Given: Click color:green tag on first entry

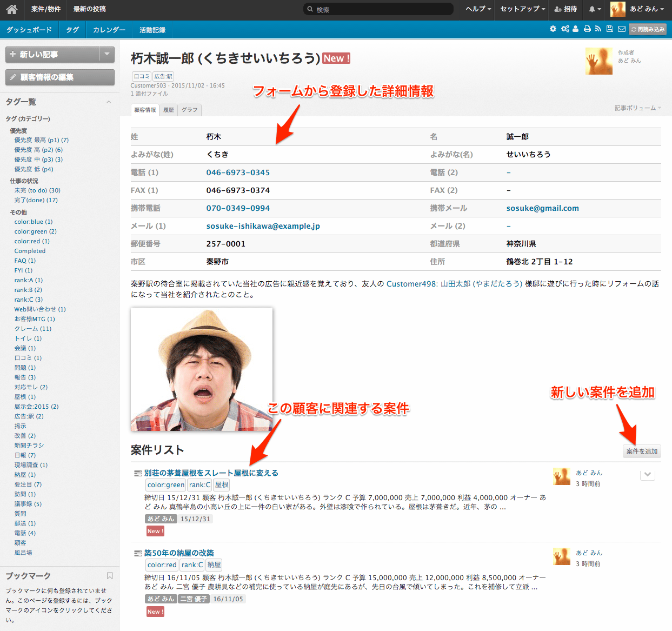Looking at the screenshot, I should point(165,485).
